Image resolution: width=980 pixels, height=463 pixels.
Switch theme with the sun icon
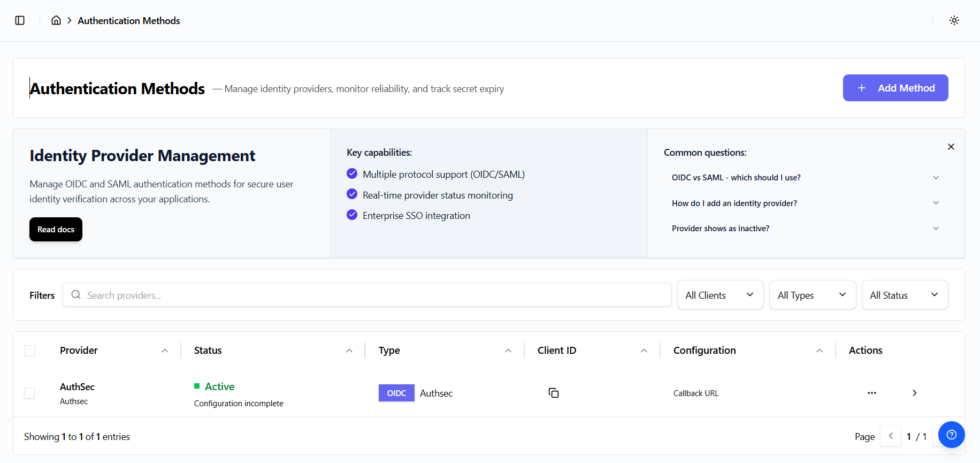[954, 20]
